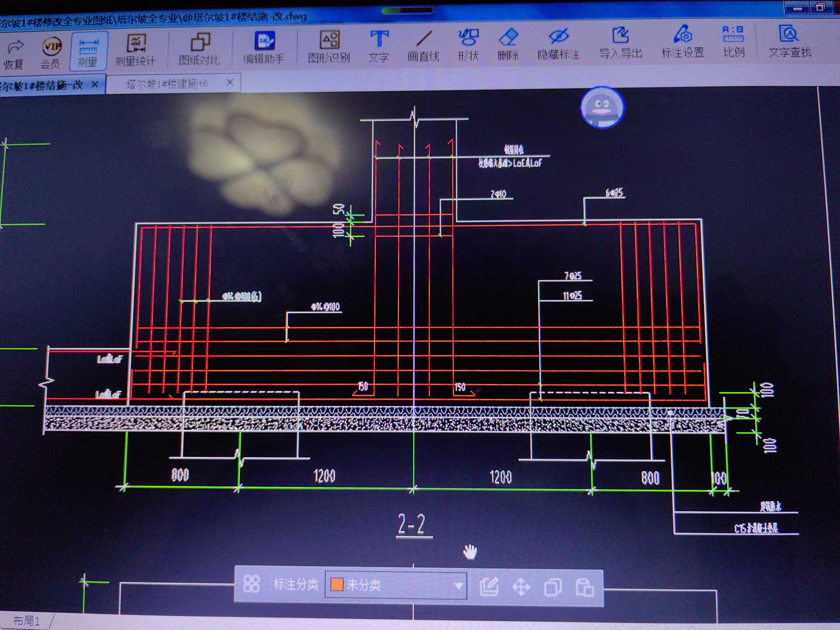
Task: Click the move arrows icon in annotation bar
Action: [521, 587]
